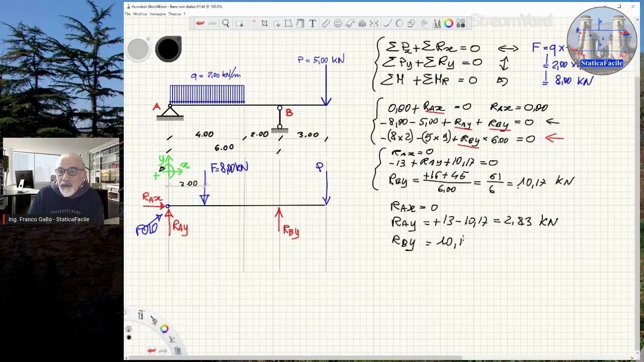
Task: Select the Zoom magnifier tool
Action: 226,24
